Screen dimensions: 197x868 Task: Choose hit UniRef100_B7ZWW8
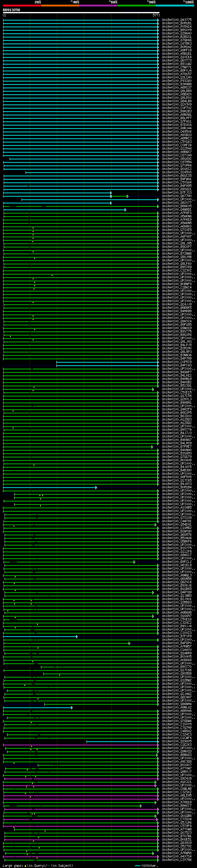click(x=177, y=254)
